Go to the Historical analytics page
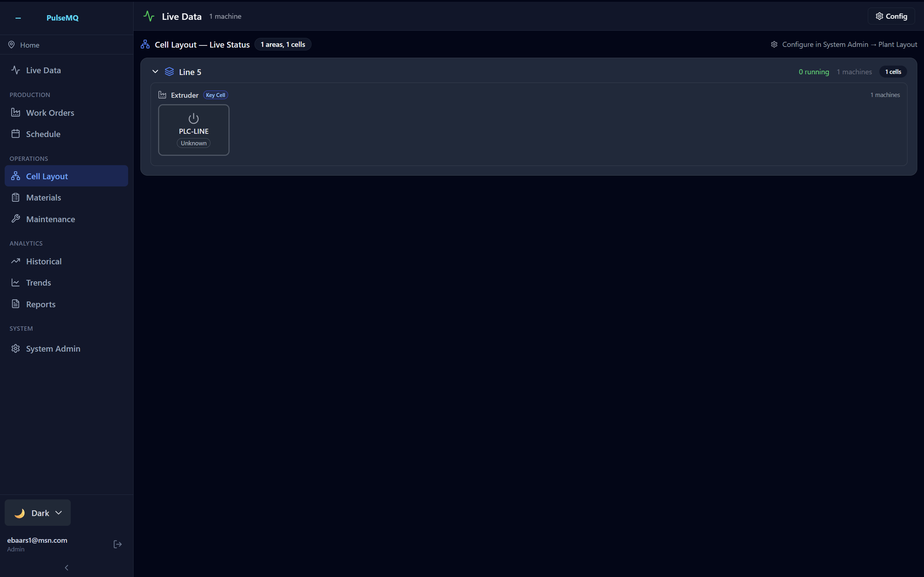This screenshot has width=924, height=577. (x=44, y=261)
